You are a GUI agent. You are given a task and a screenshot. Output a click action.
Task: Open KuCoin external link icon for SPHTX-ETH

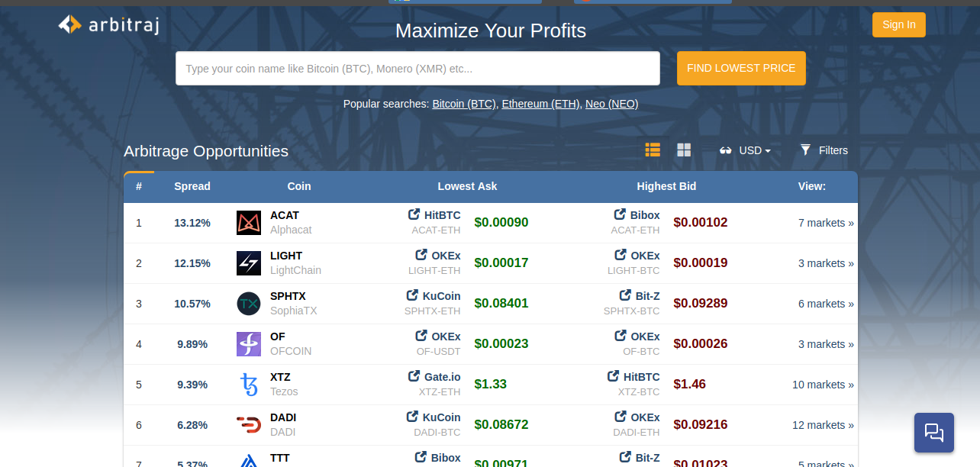[x=412, y=295]
